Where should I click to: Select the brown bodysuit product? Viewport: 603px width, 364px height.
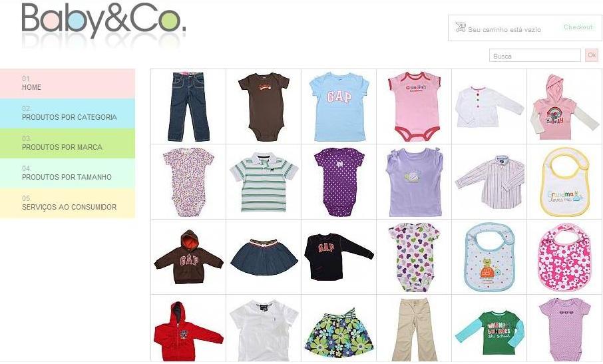(x=264, y=106)
